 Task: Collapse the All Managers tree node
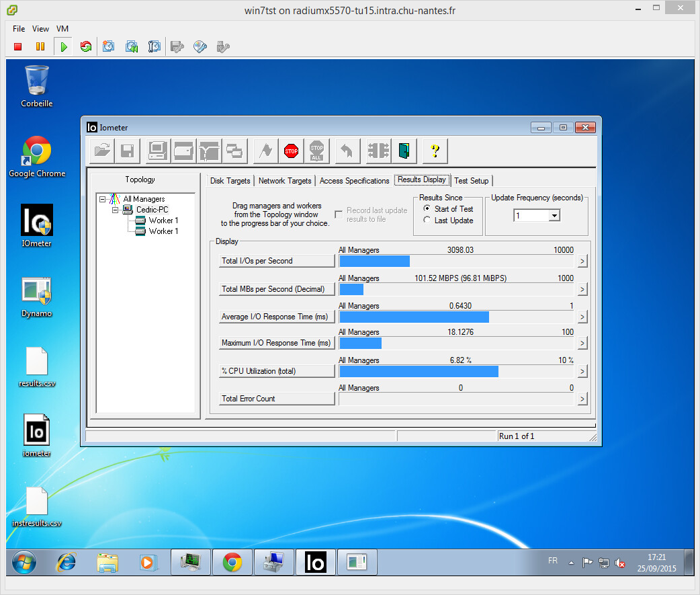tap(103, 199)
